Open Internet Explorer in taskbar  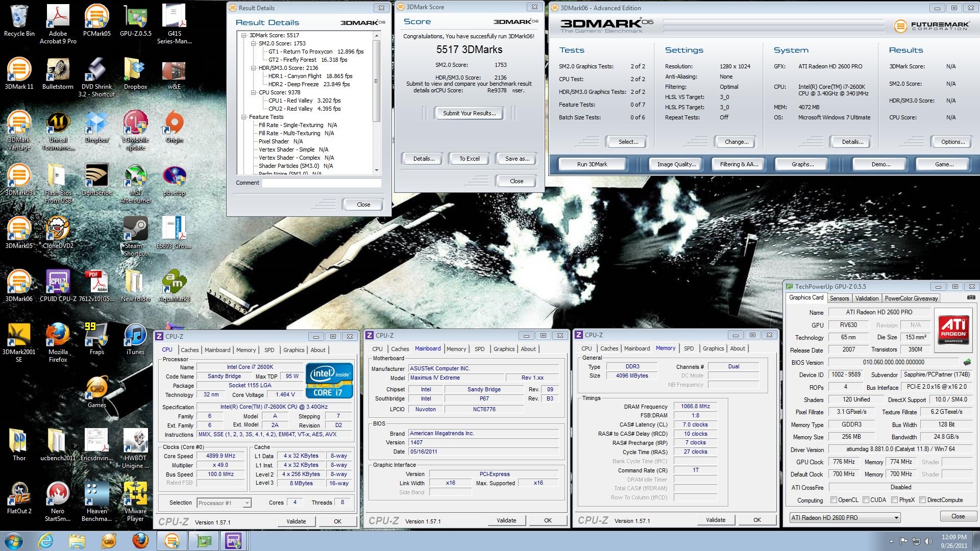(x=45, y=540)
